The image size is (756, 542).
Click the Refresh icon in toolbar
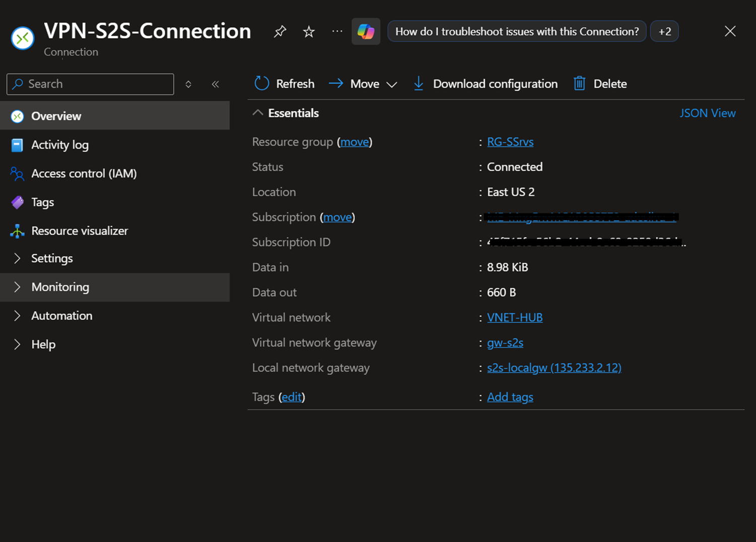262,84
